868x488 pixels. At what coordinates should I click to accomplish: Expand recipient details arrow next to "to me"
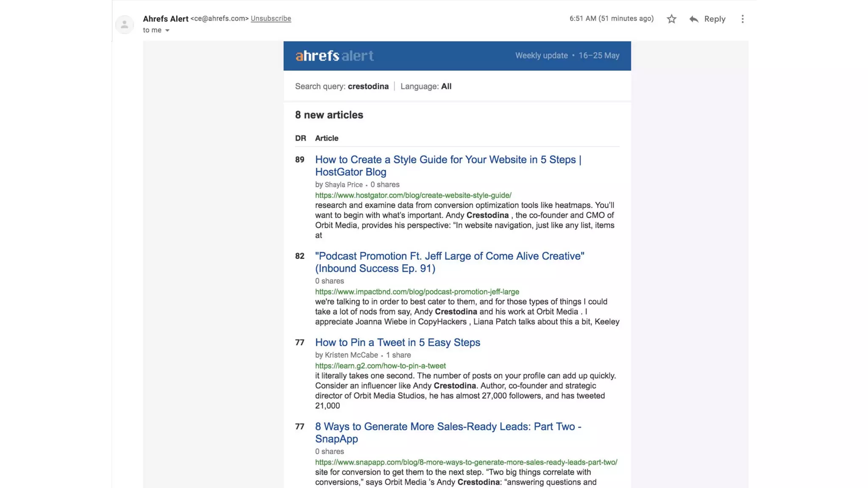click(x=167, y=30)
